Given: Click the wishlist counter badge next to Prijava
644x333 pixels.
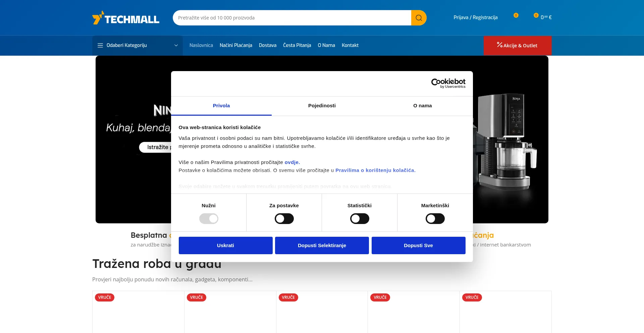Looking at the screenshot, I should pyautogui.click(x=516, y=15).
